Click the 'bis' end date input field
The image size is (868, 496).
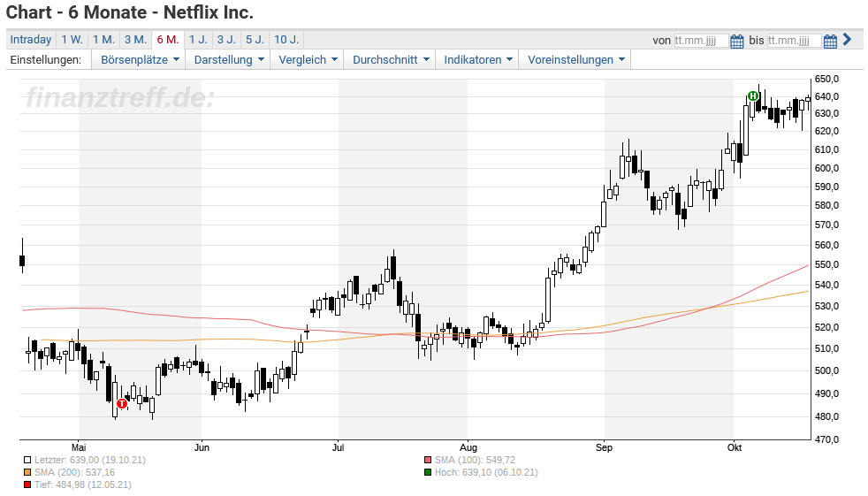794,41
